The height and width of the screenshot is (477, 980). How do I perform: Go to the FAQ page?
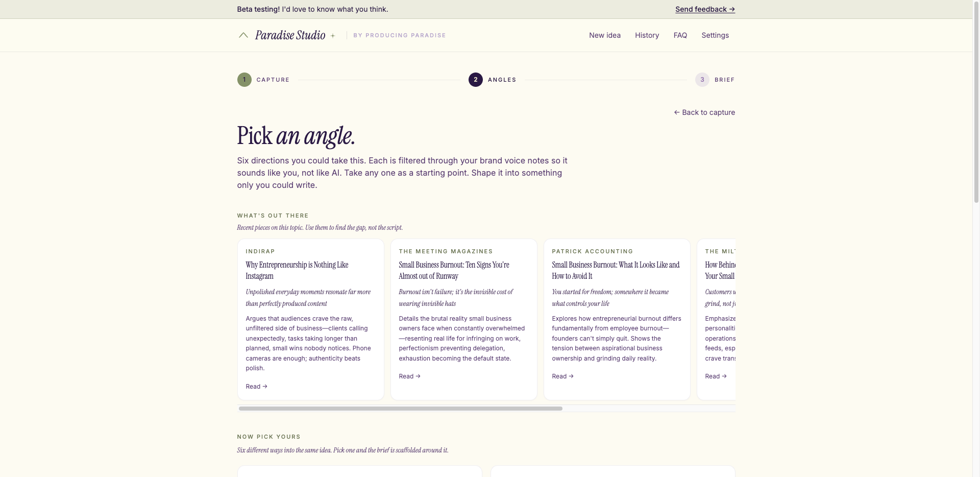pyautogui.click(x=680, y=35)
